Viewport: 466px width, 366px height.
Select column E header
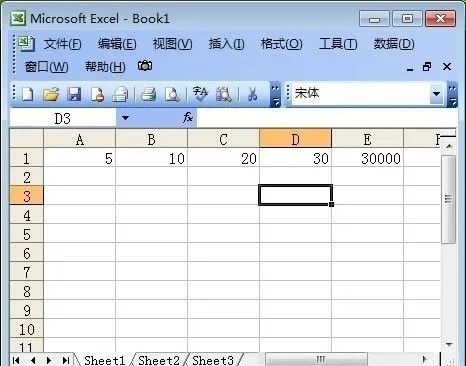368,139
